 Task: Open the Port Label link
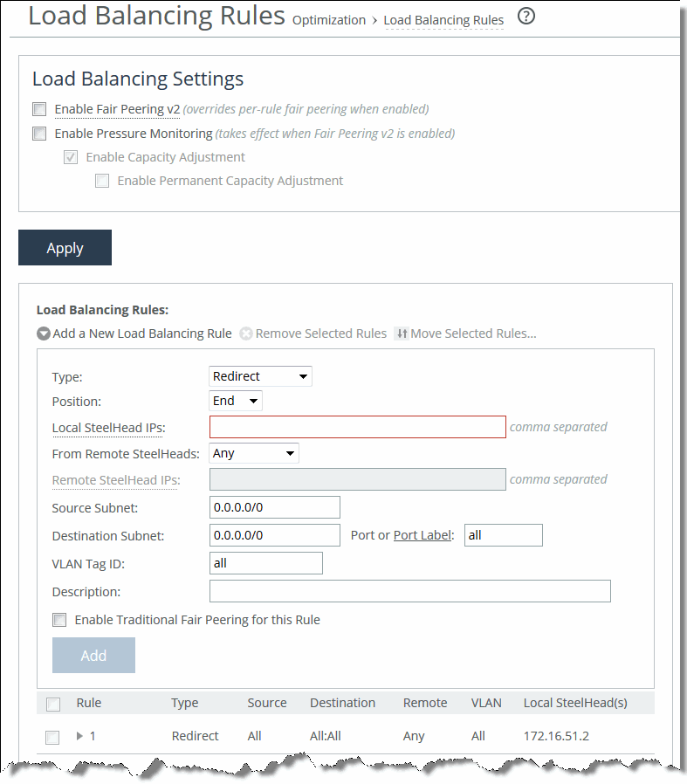coord(424,535)
